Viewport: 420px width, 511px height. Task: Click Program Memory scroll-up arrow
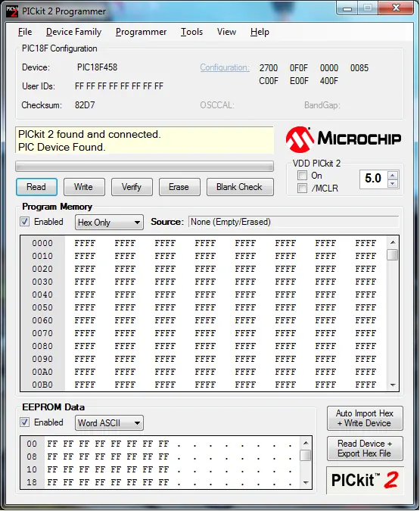point(393,242)
